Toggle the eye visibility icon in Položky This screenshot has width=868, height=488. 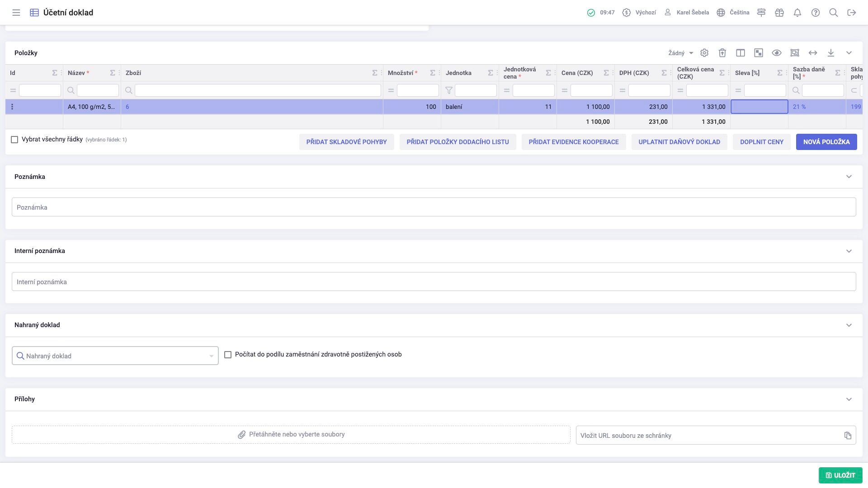point(776,53)
